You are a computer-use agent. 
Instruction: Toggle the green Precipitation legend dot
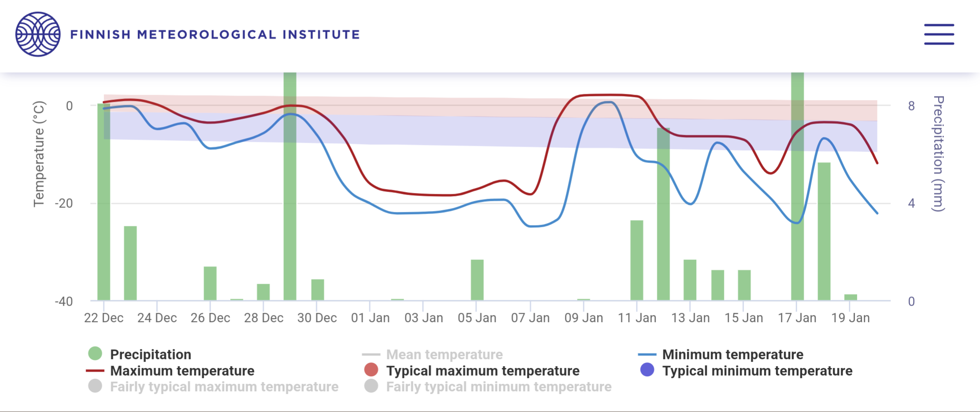pos(95,353)
